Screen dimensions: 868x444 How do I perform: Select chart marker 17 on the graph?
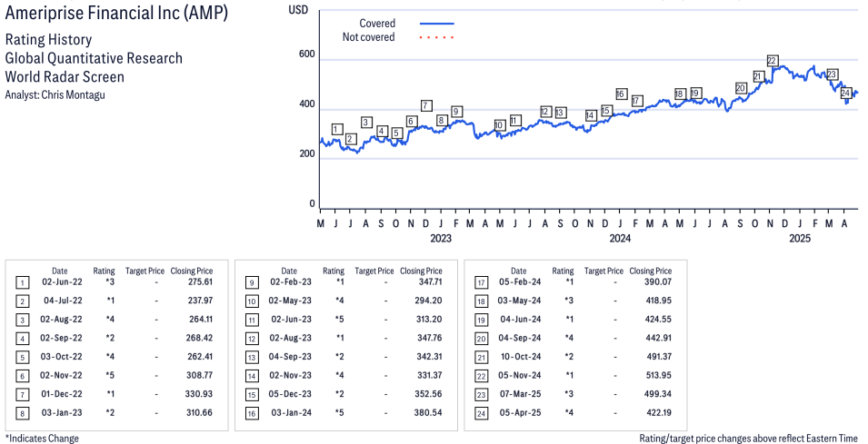pyautogui.click(x=636, y=101)
